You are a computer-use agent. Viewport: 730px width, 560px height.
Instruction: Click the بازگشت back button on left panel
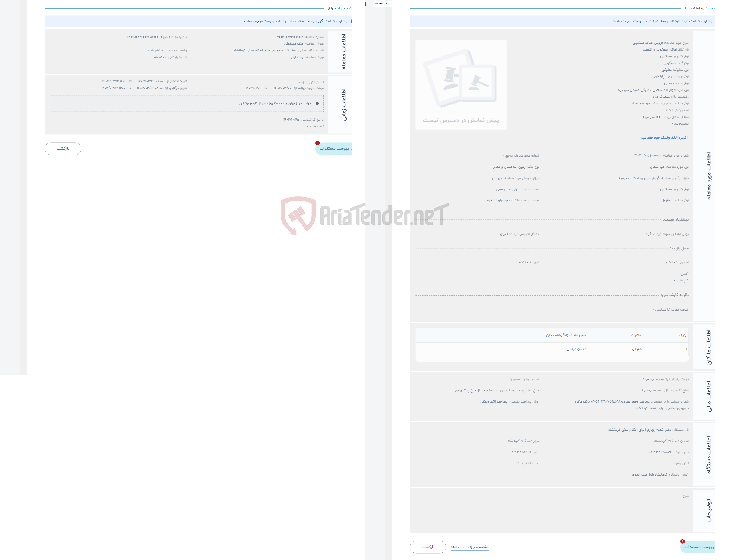tap(63, 148)
